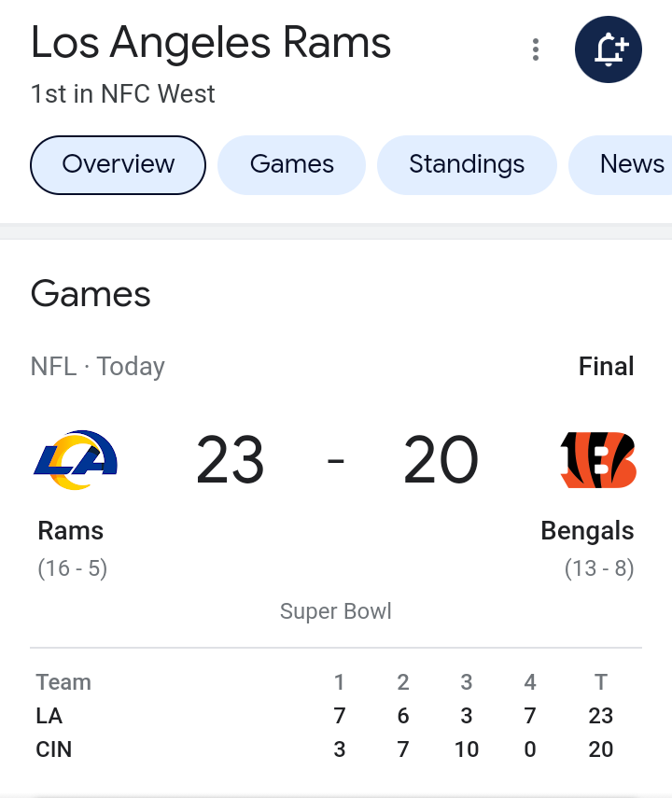
Task: Click the Rams team name
Action: pos(71,531)
